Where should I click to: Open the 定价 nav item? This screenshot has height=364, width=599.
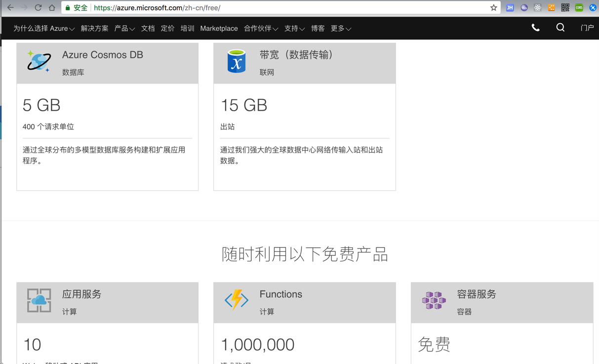pyautogui.click(x=167, y=29)
